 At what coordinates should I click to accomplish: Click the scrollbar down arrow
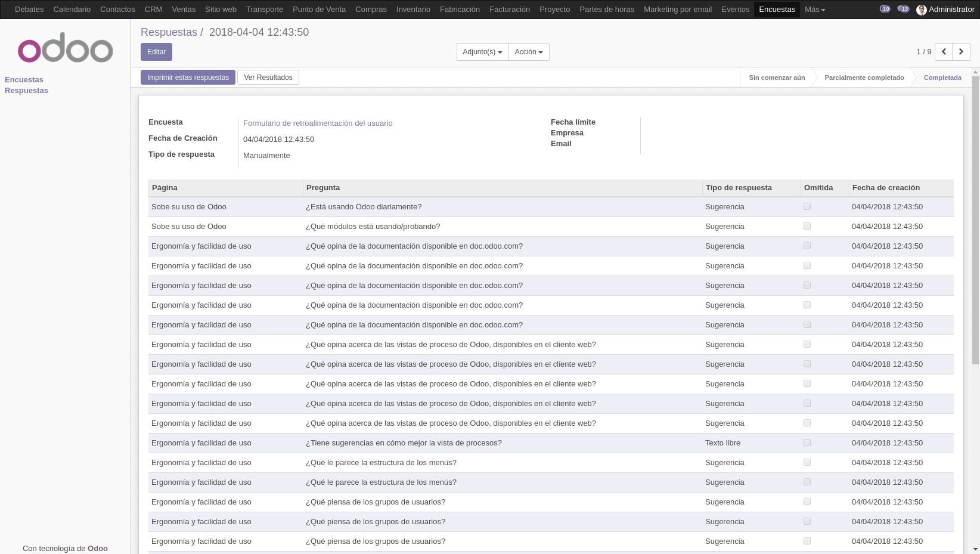tap(975, 549)
